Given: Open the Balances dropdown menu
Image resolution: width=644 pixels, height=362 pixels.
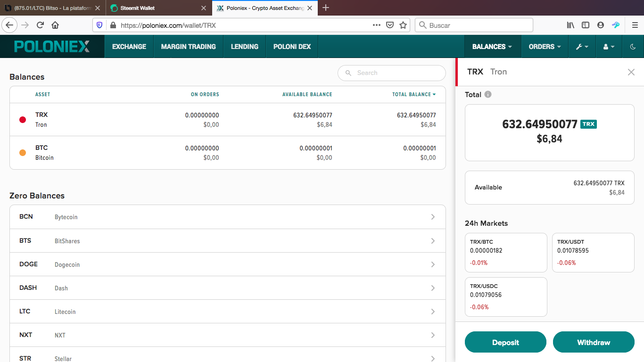Looking at the screenshot, I should [492, 47].
